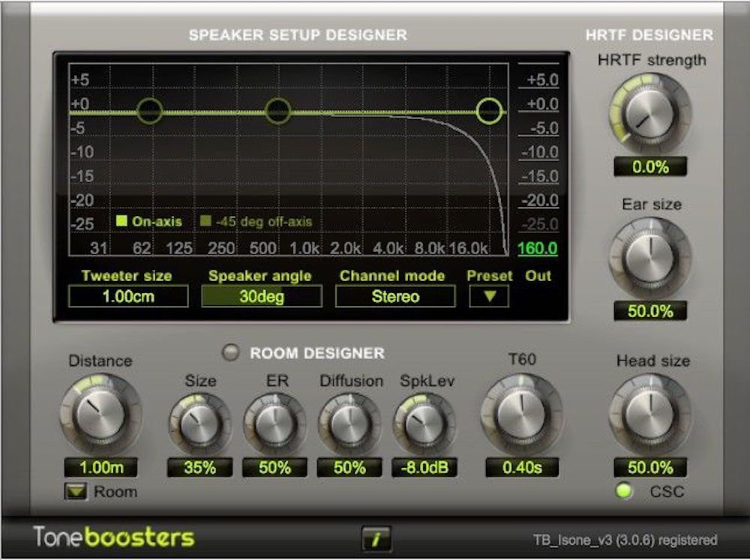This screenshot has height=560, width=750.
Task: Click the rightmost EQ node on the curve
Action: (x=490, y=111)
